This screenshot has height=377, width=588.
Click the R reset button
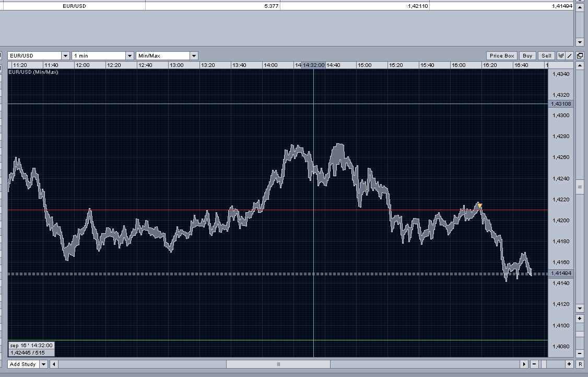click(x=580, y=364)
